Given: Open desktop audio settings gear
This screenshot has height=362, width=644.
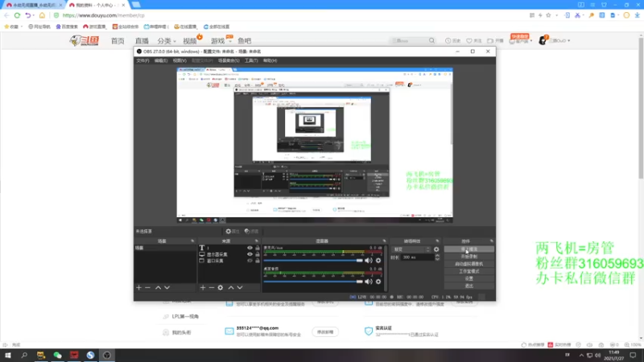Looking at the screenshot, I should pos(378,282).
